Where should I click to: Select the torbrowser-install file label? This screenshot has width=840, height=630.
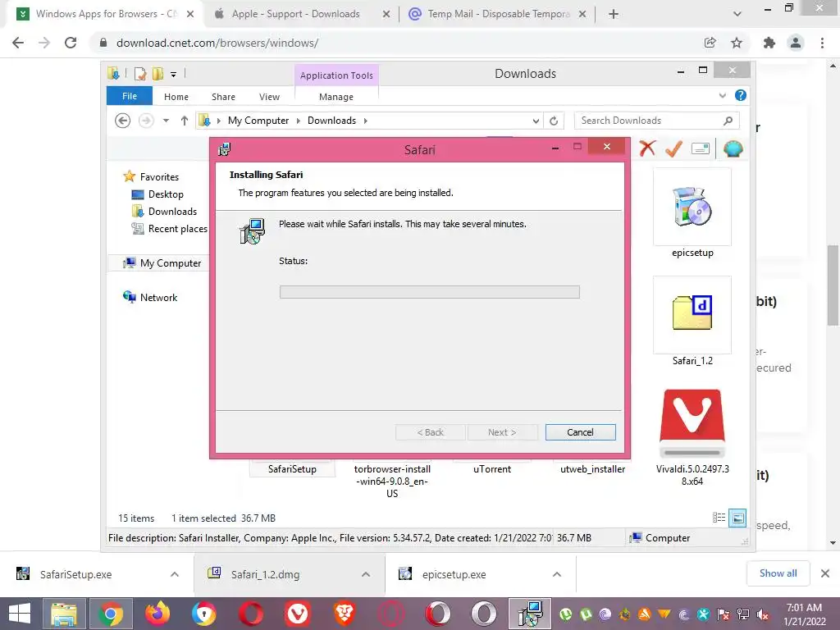point(392,481)
